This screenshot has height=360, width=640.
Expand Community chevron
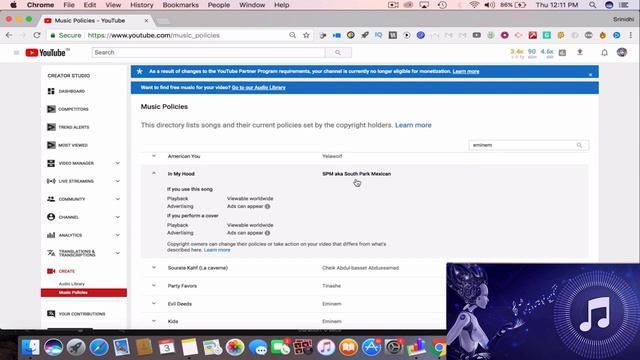tap(118, 199)
